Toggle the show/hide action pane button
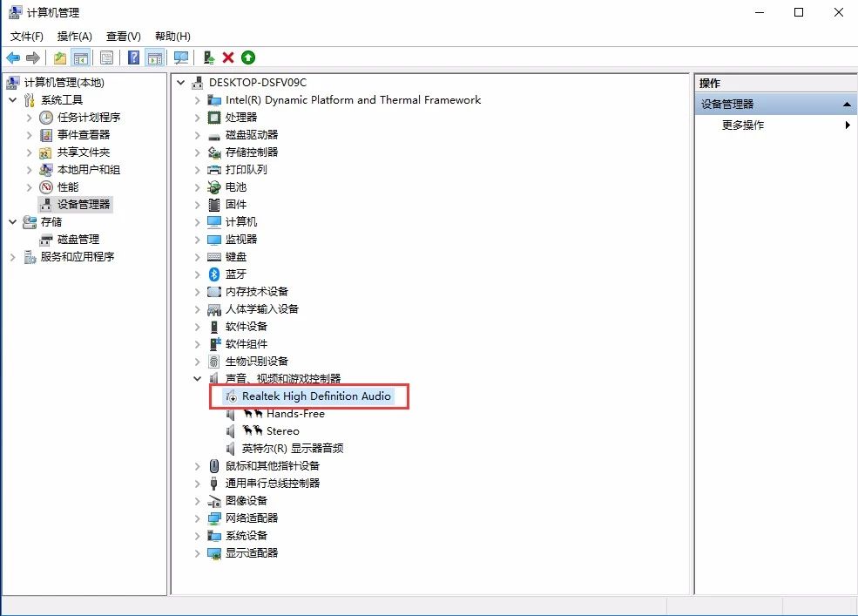The image size is (858, 616). pos(155,58)
